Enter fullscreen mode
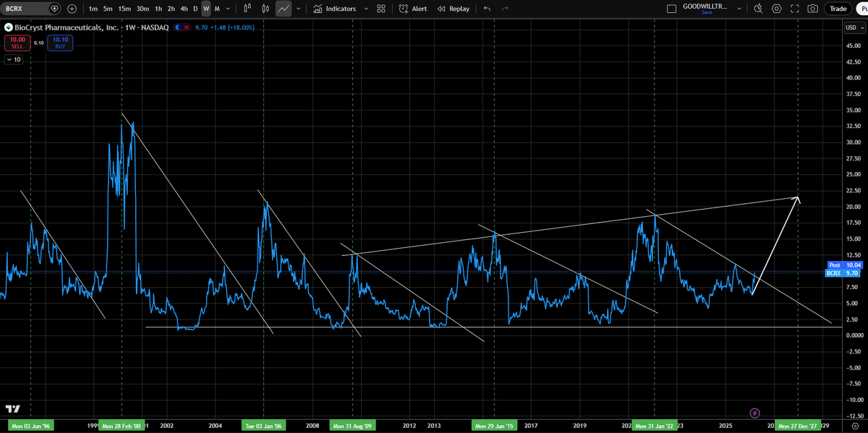The width and height of the screenshot is (868, 433). point(795,9)
